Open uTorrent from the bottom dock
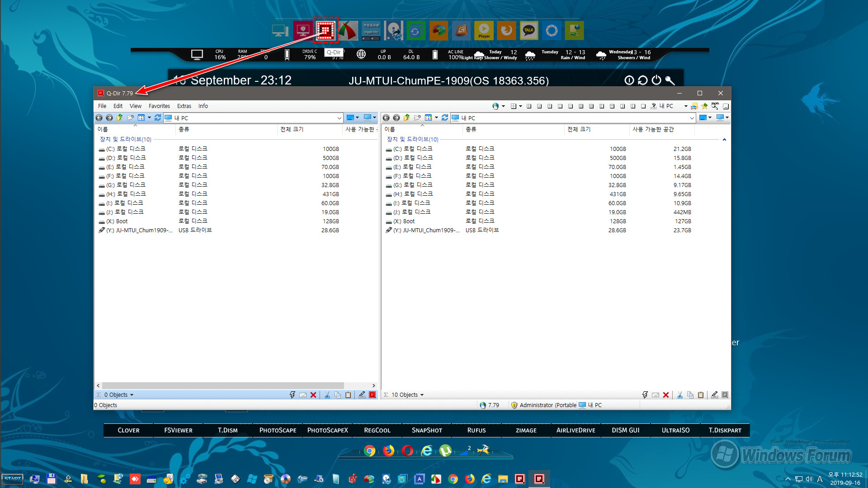Screen dimensions: 868x488 tap(446, 450)
